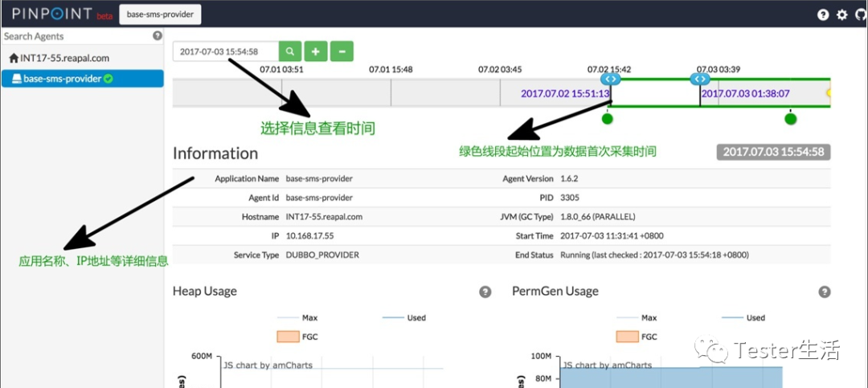Click green event dot below 2017.07.02 15:51:13
The width and height of the screenshot is (868, 388).
(608, 118)
